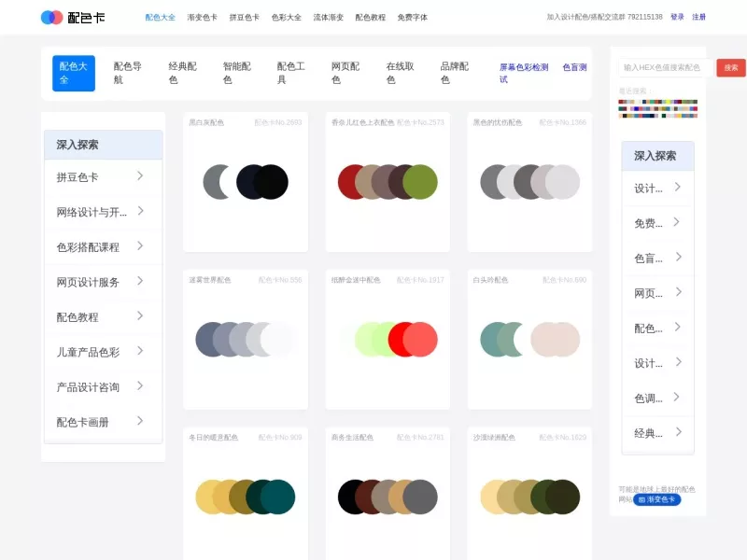Open the 色盲测 link
This screenshot has height=560, width=747.
(574, 67)
